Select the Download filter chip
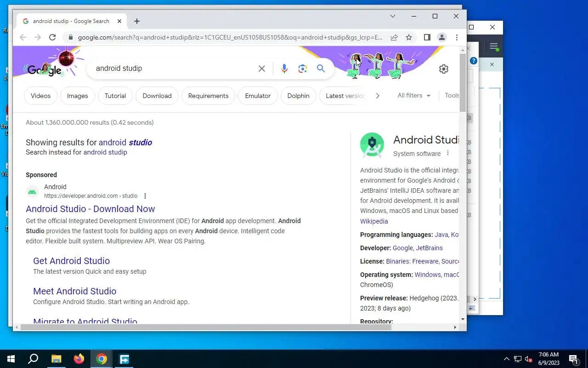The width and height of the screenshot is (588, 368). pos(157,96)
